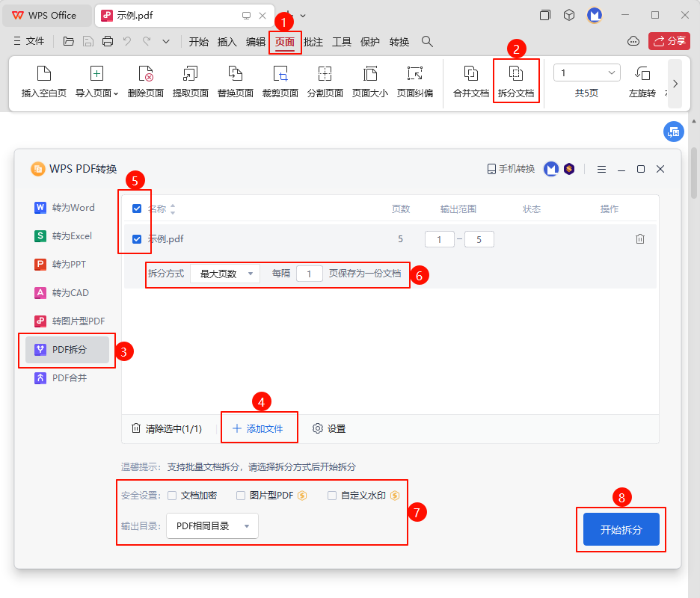
Task: Select the Extract Page (提取页面) tool
Action: click(190, 74)
